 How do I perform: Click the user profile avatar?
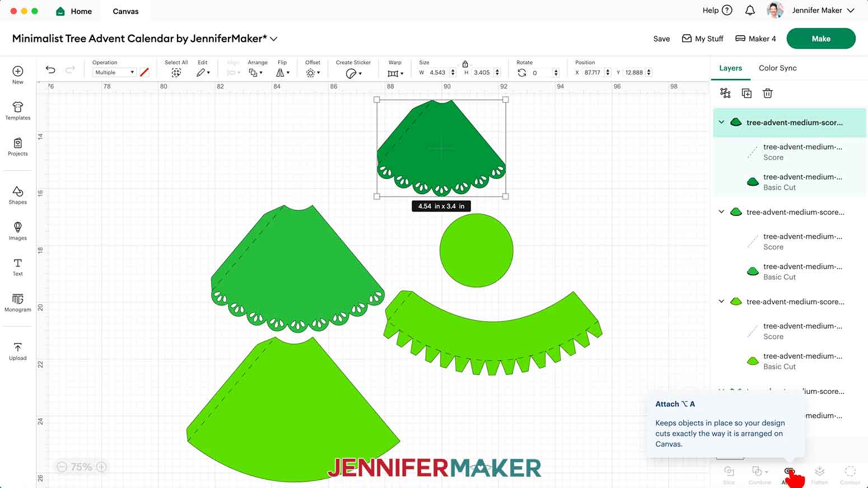pos(775,10)
